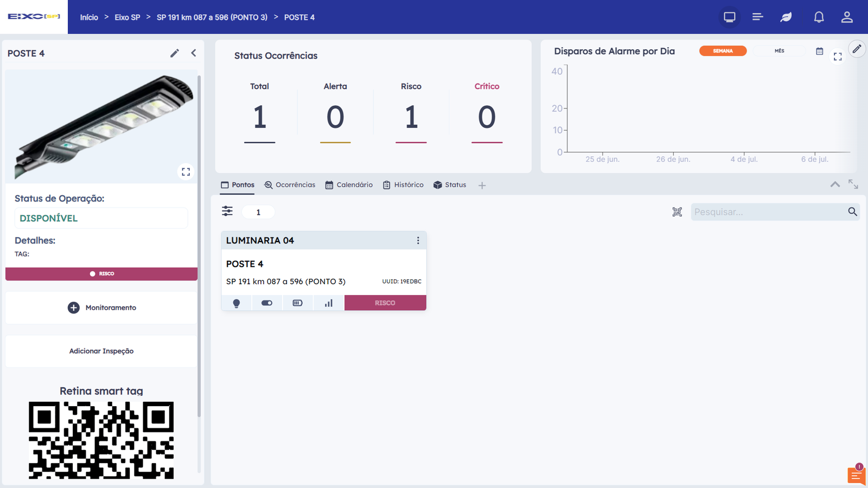Switch to the Ocorrências tab

(290, 185)
